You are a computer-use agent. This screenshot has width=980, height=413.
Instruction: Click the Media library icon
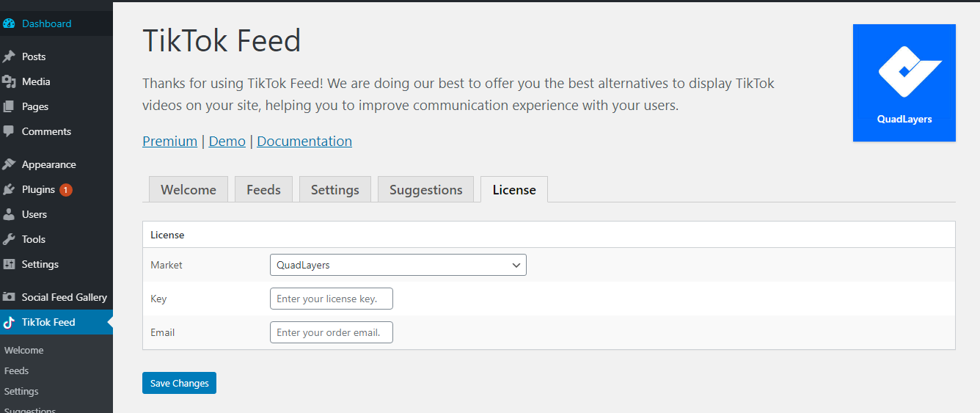tap(9, 81)
